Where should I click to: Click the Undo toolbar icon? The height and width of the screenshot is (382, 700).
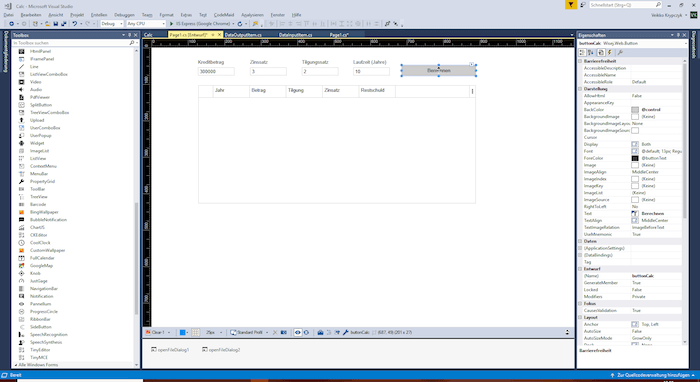pos(75,24)
